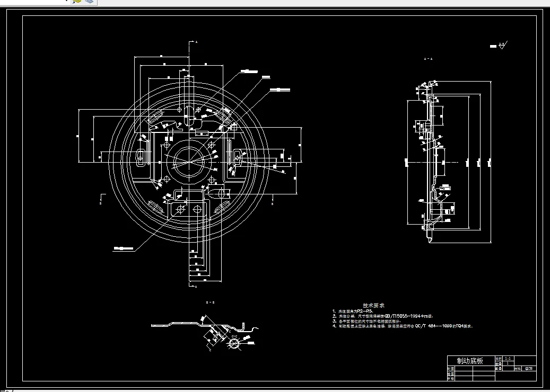550x392 pixels.
Task: Click requirement line mentioning QC/T 484
Action: pyautogui.click(x=403, y=326)
